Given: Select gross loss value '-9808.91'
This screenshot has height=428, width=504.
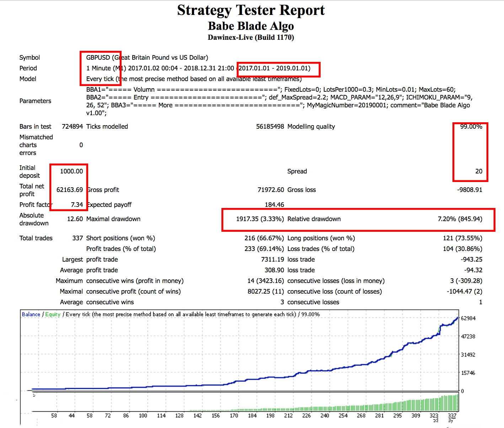Looking at the screenshot, I should point(470,190).
